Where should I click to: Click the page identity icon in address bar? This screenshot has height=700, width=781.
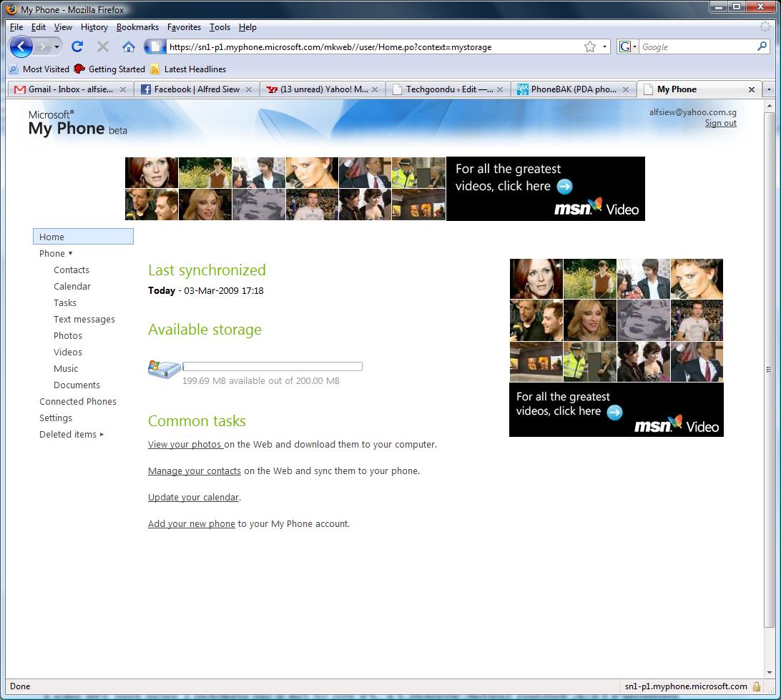155,46
